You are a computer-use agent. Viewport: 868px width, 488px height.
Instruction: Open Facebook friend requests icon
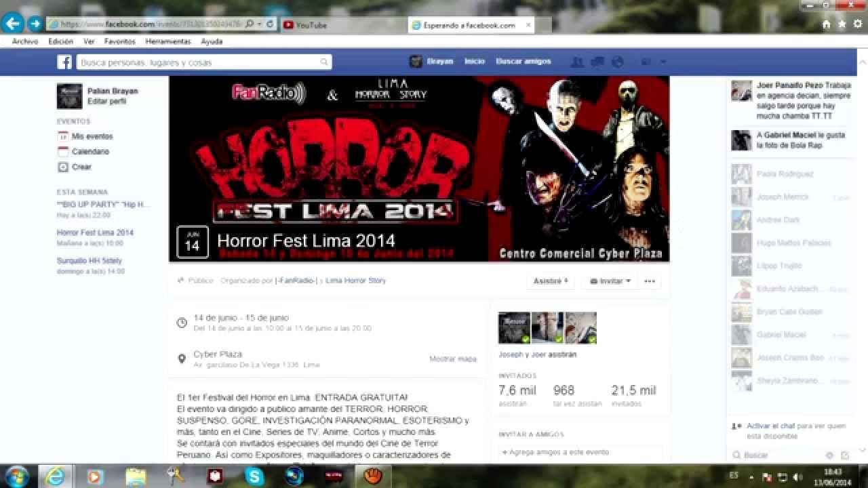coord(577,62)
